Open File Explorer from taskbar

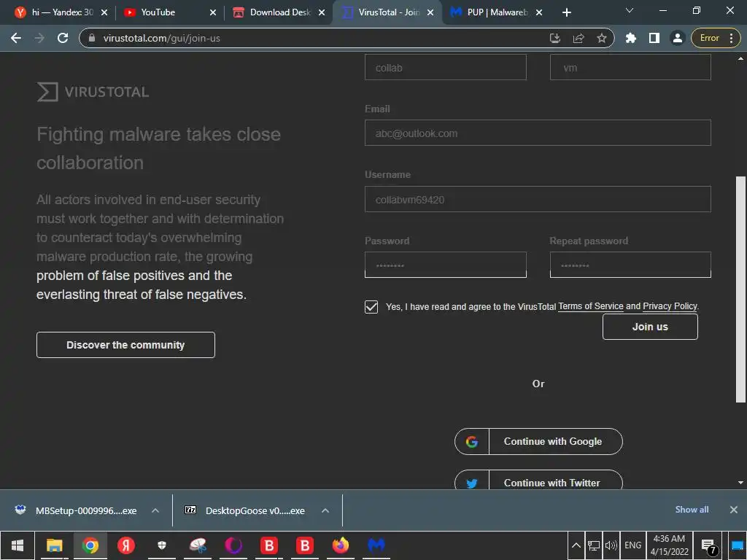(54, 545)
